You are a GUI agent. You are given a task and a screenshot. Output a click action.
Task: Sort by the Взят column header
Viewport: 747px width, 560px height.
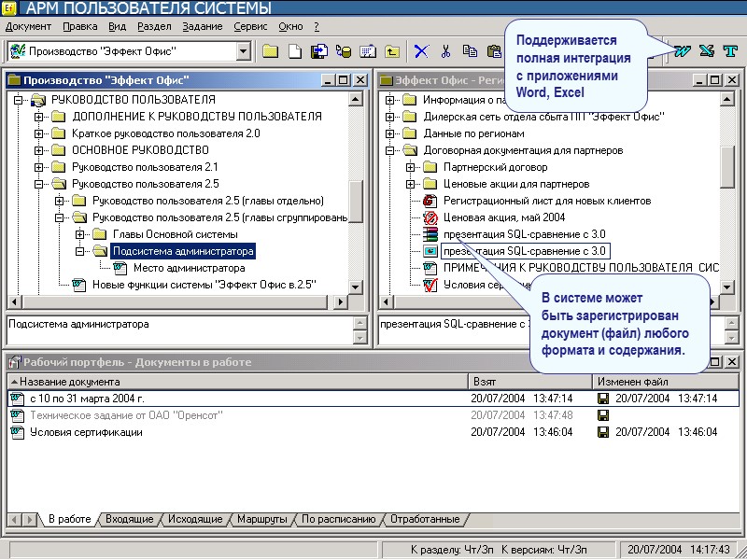point(530,382)
